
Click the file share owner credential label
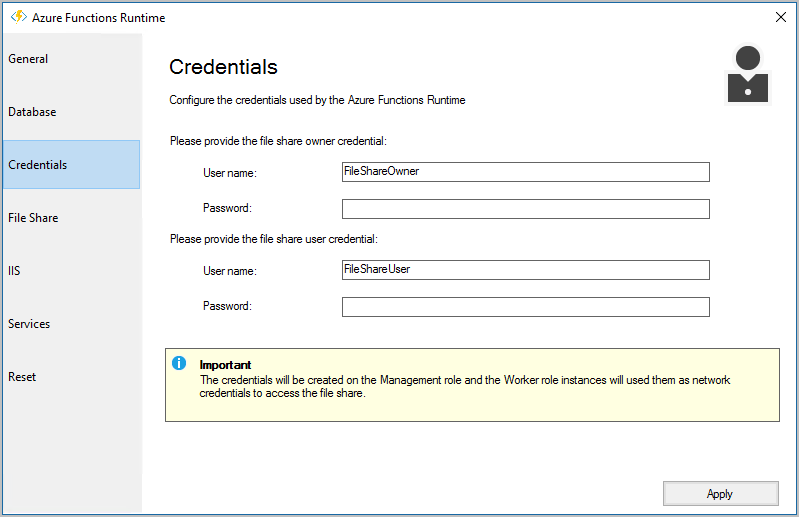[278, 141]
